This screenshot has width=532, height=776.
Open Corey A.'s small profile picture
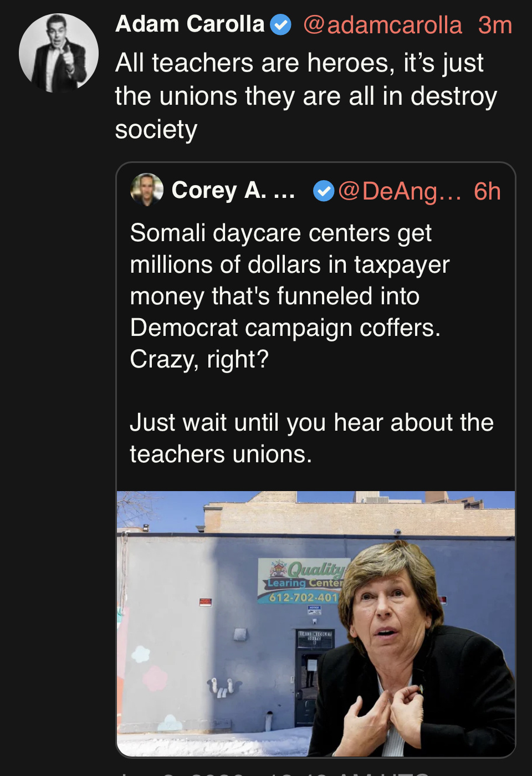click(147, 190)
